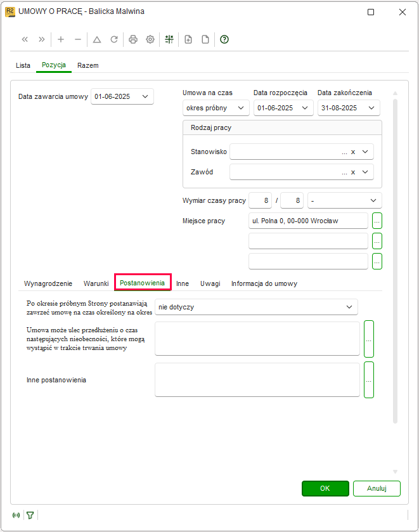Click ellipsis button beside Inne postanowienia area
Viewport: 419px width, 532px height.
click(369, 380)
